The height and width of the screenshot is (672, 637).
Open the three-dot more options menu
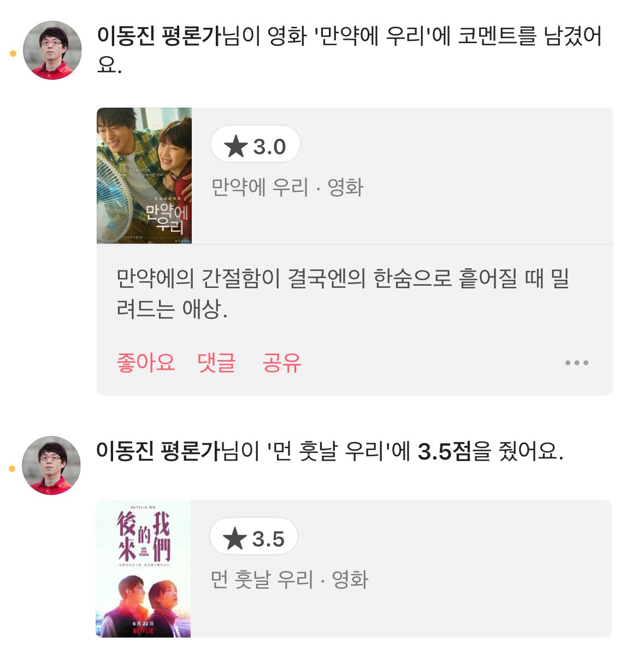pos(576,363)
